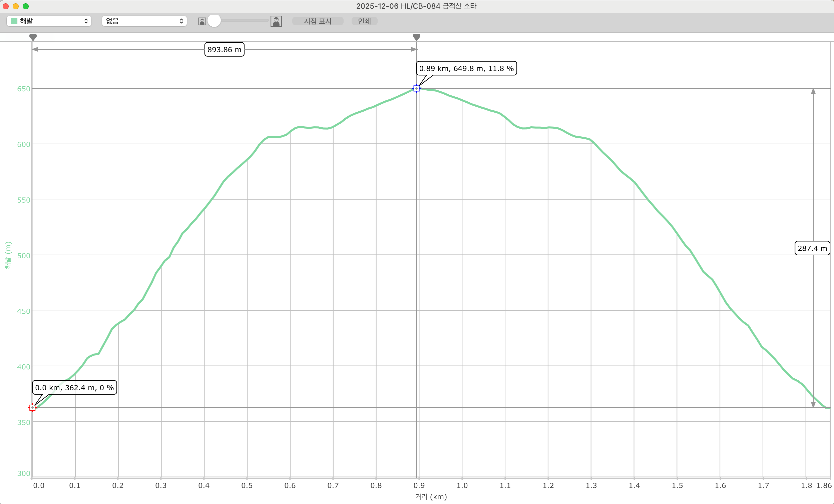The width and height of the screenshot is (834, 504).
Task: Click the 지점 표시 button
Action: [318, 21]
